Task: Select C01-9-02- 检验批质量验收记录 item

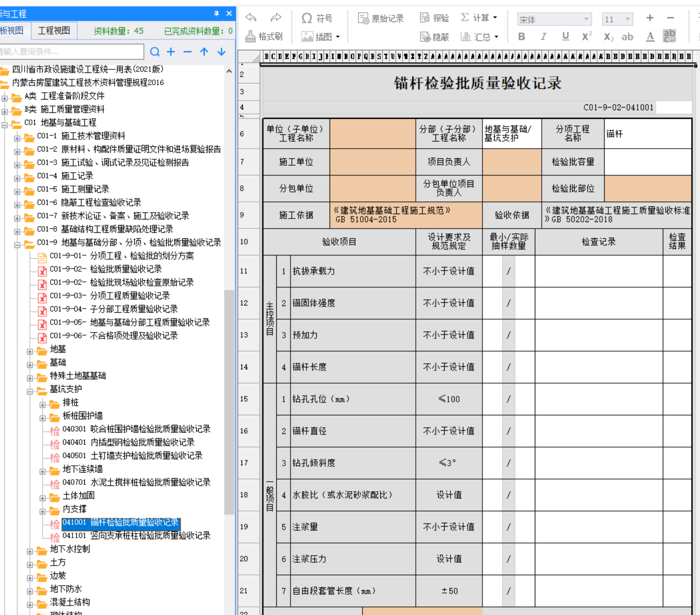Action: click(x=106, y=269)
